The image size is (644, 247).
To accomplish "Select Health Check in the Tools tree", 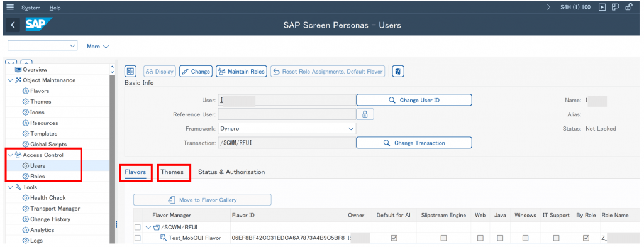I will pos(48,198).
